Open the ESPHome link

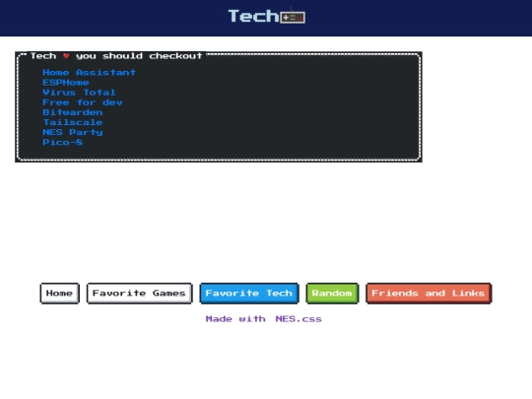[66, 83]
